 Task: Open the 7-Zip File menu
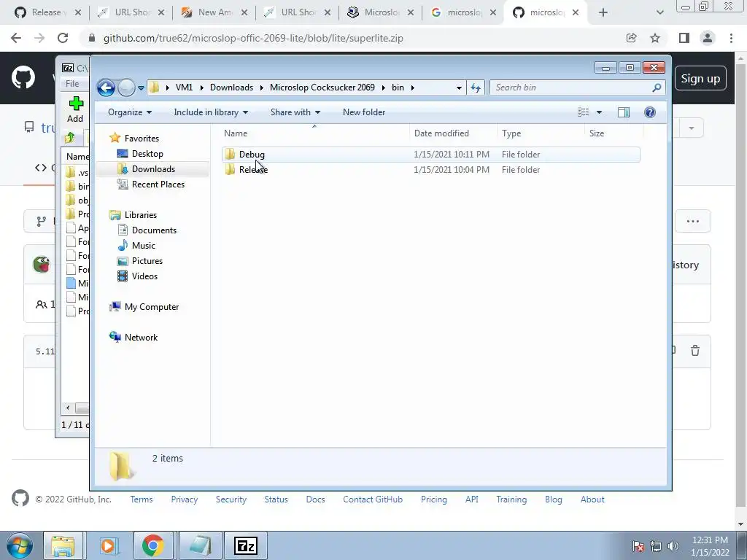[72, 84]
